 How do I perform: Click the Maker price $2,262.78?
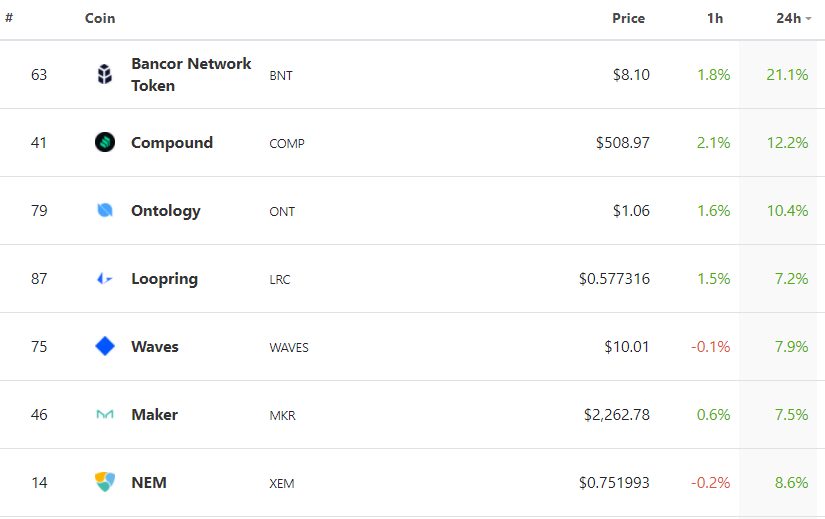617,415
